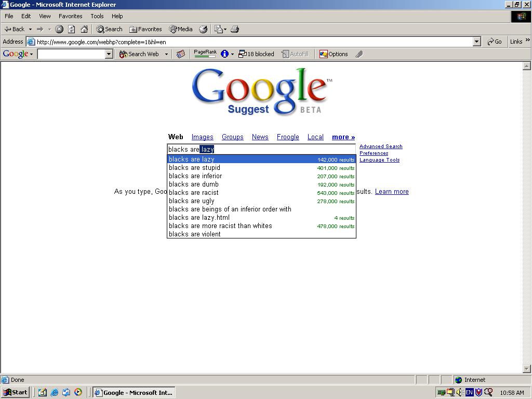Follow the Learn more link
Screen dimensions: 532x399
click(392, 192)
